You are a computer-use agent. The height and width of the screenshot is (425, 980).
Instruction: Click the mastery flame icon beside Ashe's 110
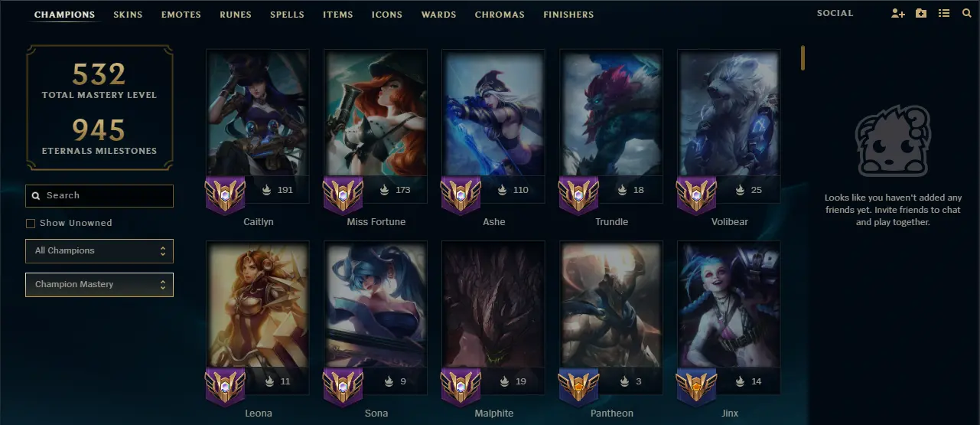click(502, 190)
